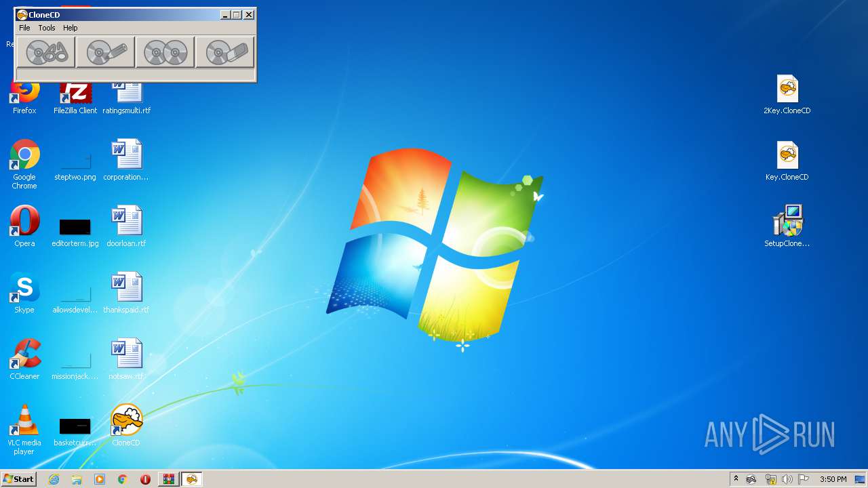This screenshot has height=488, width=868.
Task: Close the CloneCD window
Action: tap(249, 15)
